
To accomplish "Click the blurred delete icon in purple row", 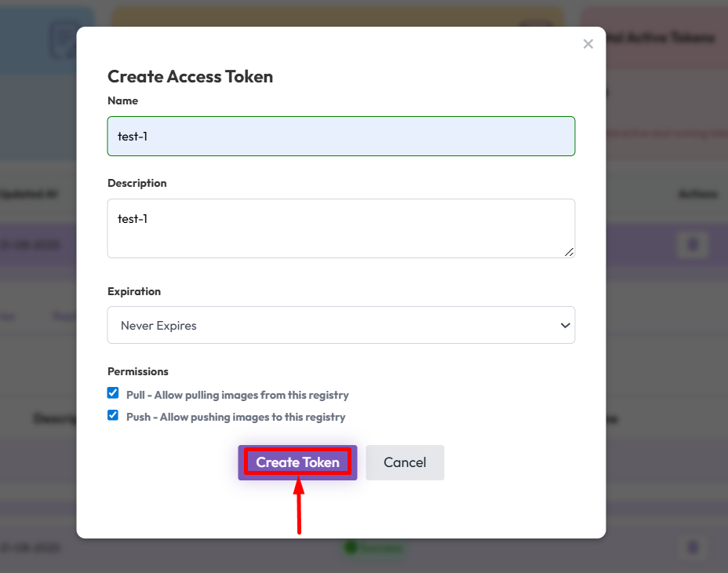I will click(x=692, y=245).
